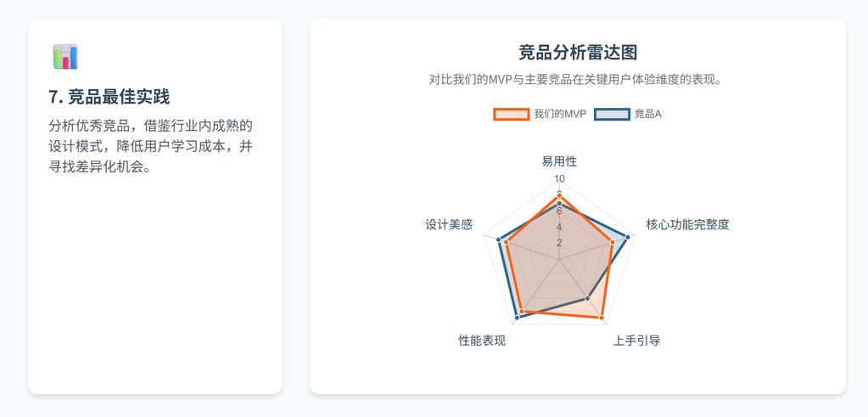Click the chart subtitle about MVP comparison

(x=576, y=80)
